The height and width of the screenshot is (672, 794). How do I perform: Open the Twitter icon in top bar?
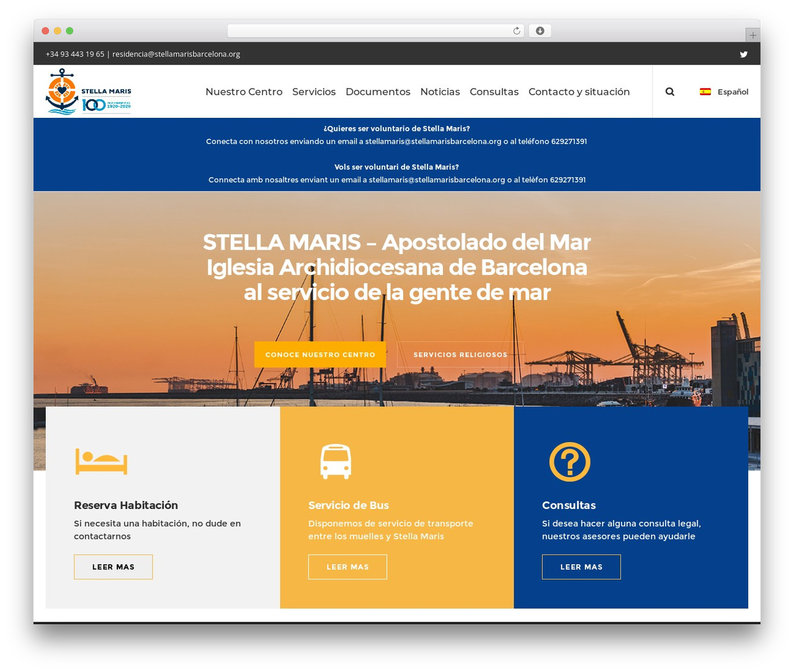coord(743,55)
